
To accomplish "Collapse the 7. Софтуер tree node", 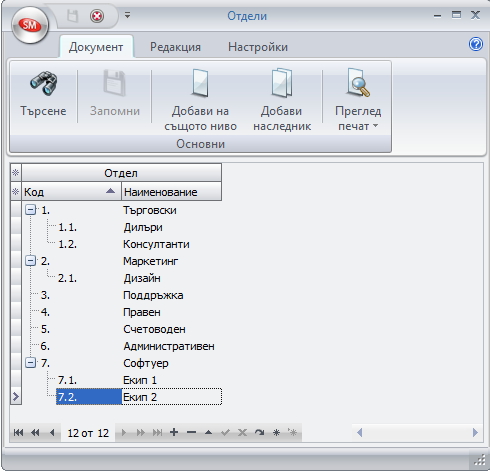I will pyautogui.click(x=30, y=363).
